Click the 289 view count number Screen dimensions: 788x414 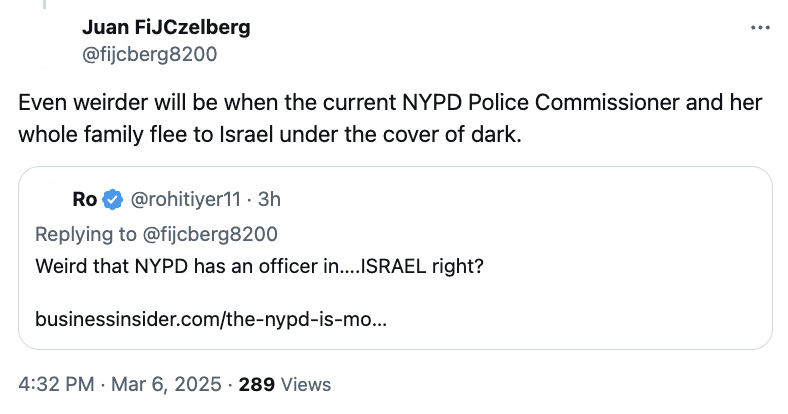click(258, 384)
